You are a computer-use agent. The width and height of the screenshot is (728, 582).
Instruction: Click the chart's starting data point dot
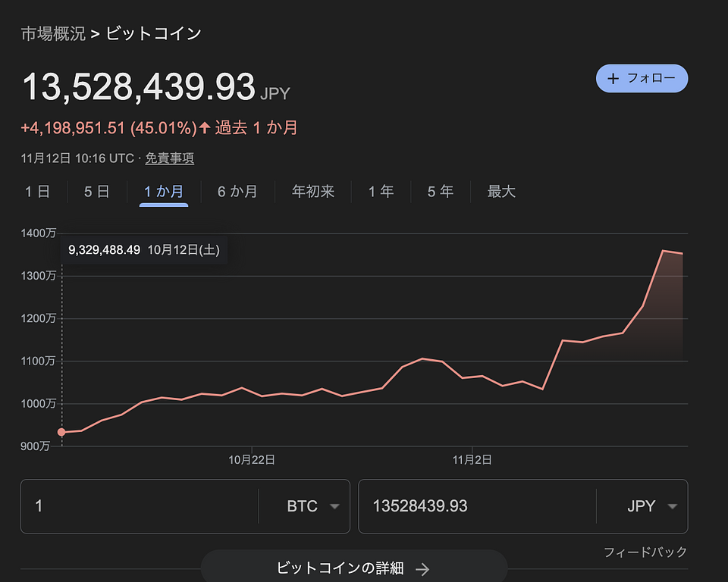pyautogui.click(x=61, y=432)
